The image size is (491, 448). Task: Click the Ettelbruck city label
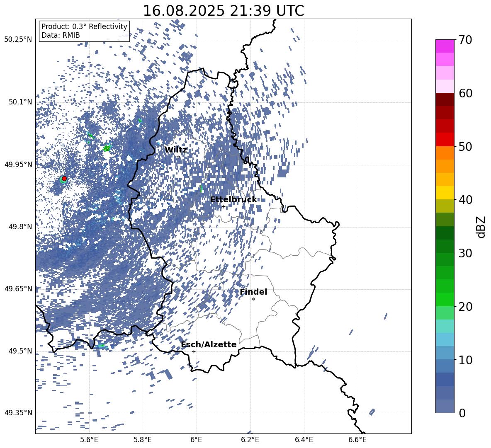pyautogui.click(x=233, y=200)
